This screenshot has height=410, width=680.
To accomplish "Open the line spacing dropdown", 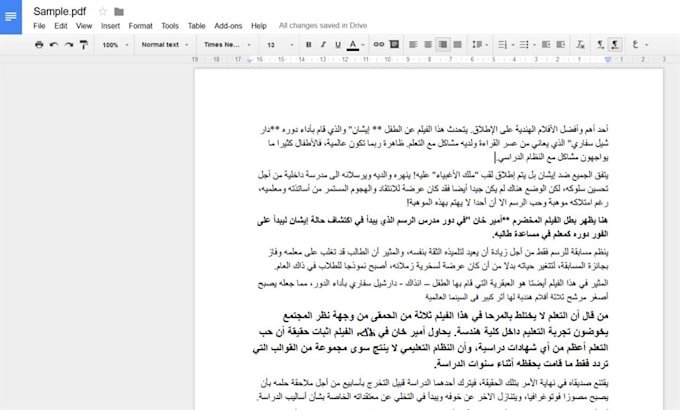I will [x=480, y=45].
